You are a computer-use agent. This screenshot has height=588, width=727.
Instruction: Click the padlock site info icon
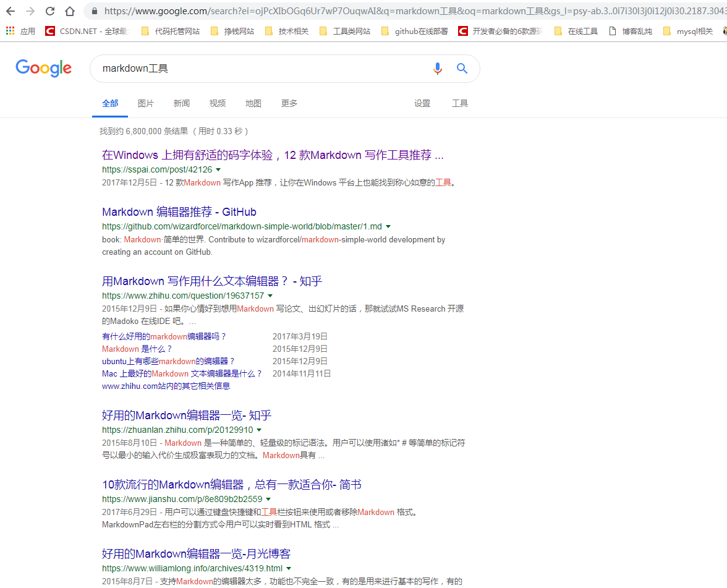(x=95, y=11)
